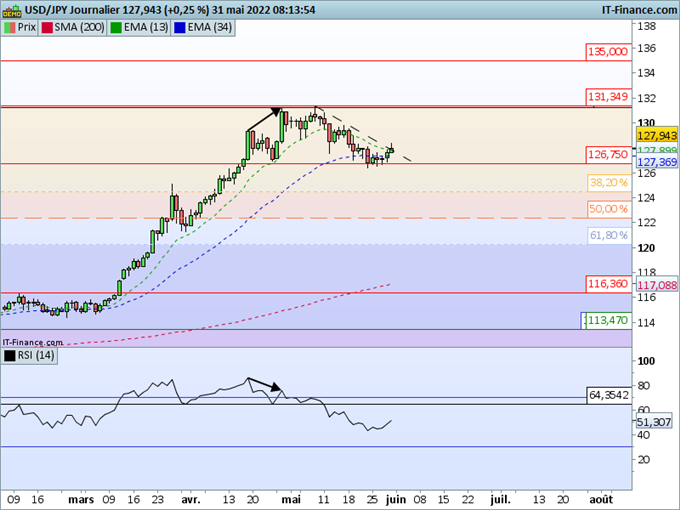This screenshot has height=510, width=680.
Task: Open IT-Finance.com link in title bar
Action: pyautogui.click(x=640, y=10)
